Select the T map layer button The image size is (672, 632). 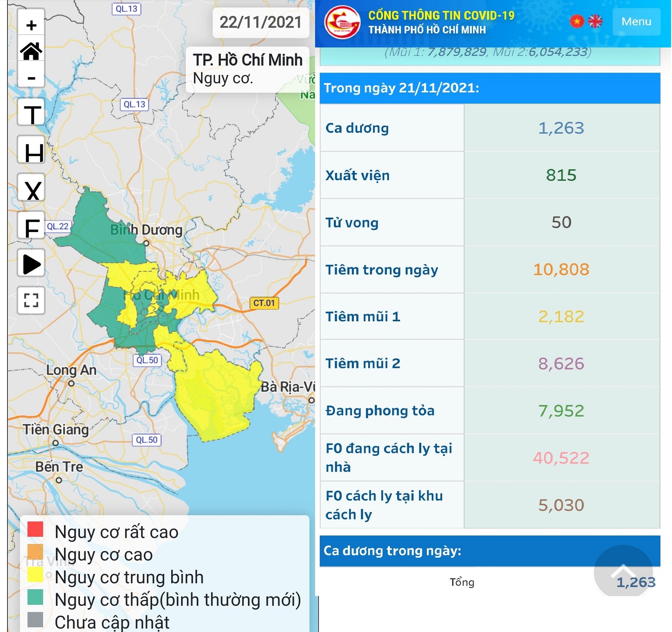(x=31, y=112)
